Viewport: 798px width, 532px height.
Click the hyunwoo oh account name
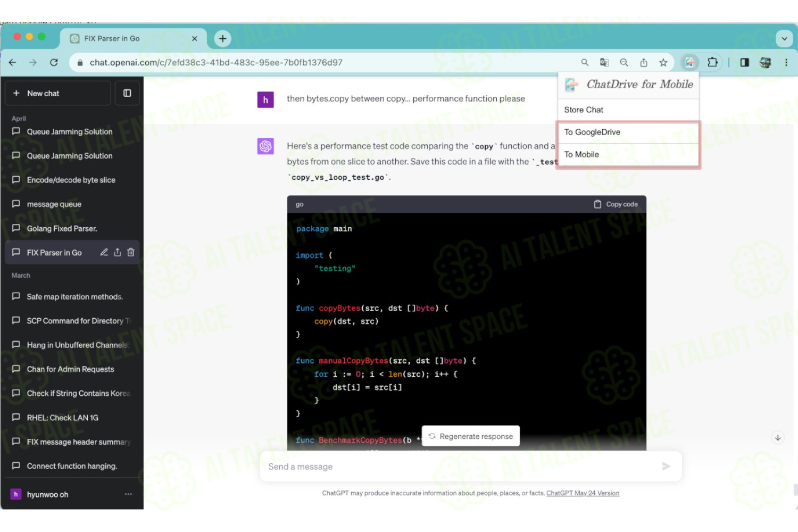click(x=48, y=495)
